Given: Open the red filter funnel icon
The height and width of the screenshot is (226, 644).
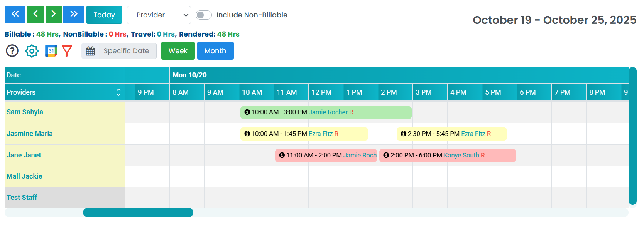Looking at the screenshot, I should (67, 51).
